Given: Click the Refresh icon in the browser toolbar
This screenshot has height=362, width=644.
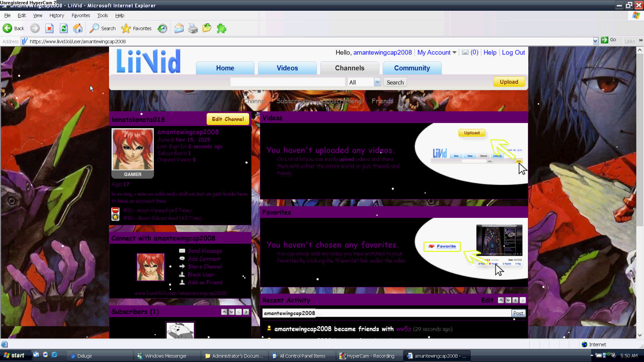Looking at the screenshot, I should (x=64, y=28).
